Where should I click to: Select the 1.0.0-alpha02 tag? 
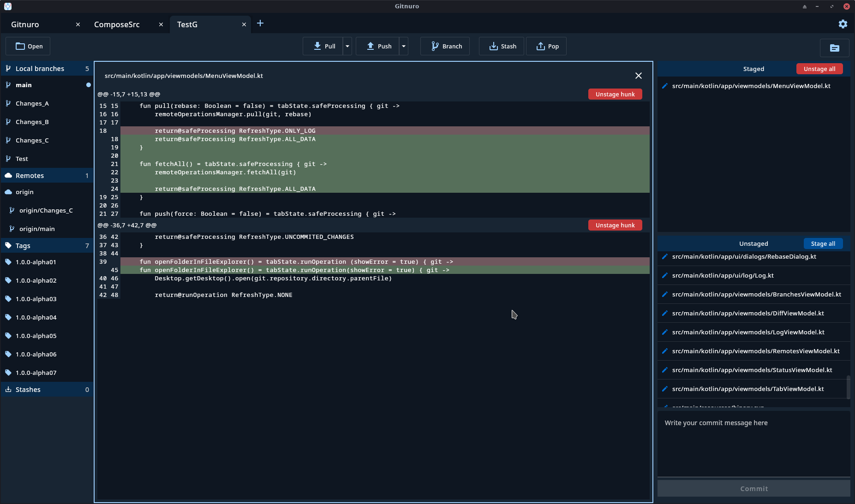[x=47, y=280]
